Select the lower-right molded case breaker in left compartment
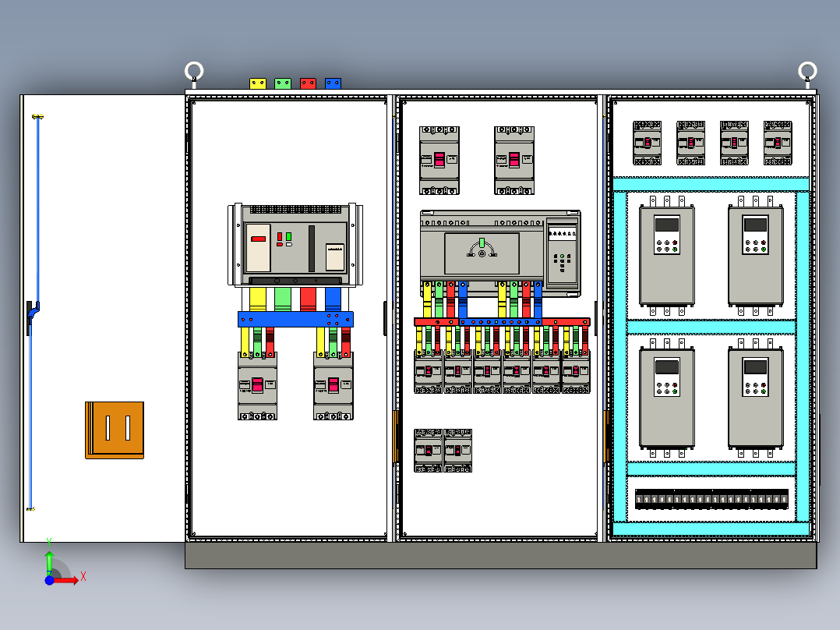This screenshot has width=840, height=630. [x=334, y=385]
